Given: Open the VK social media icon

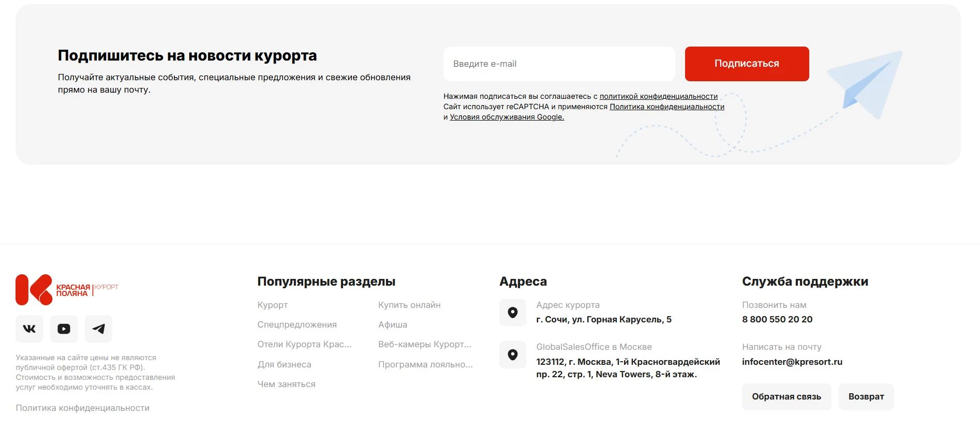Looking at the screenshot, I should [29, 329].
